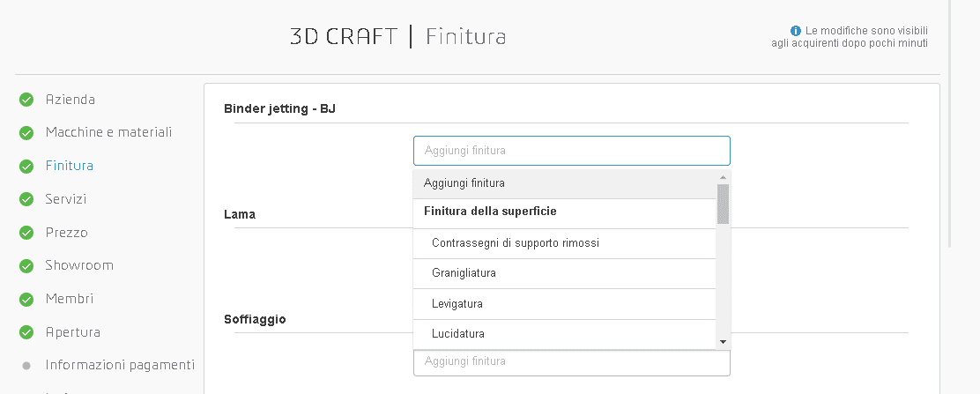Viewport: 980px width, 394px height.
Task: Choose Granigliatura from the finish list
Action: tap(464, 273)
